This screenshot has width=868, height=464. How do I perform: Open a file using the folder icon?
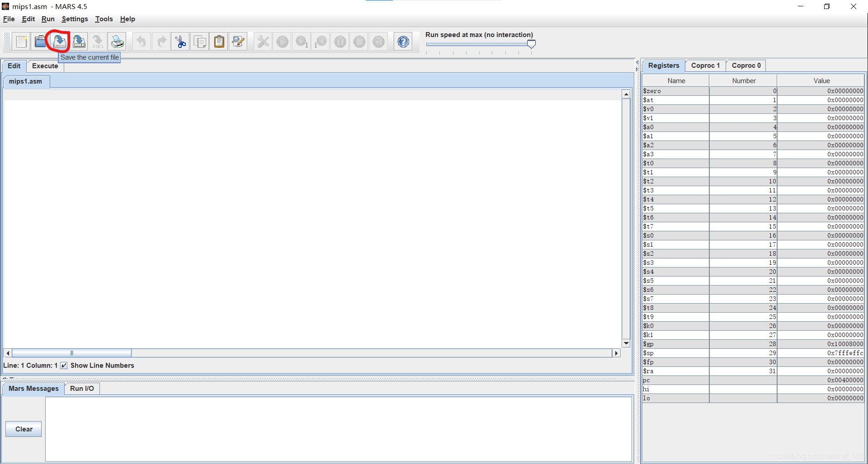click(x=40, y=42)
